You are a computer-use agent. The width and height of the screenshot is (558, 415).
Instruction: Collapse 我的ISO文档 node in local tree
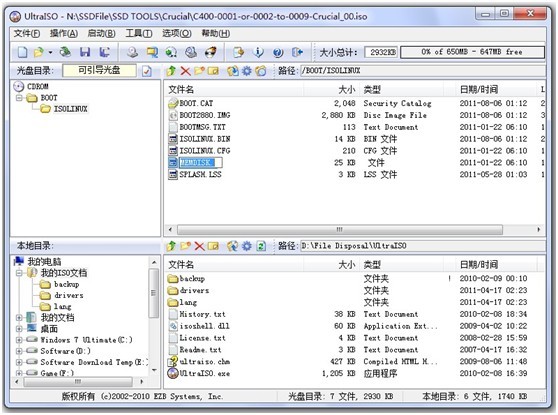tap(19, 273)
